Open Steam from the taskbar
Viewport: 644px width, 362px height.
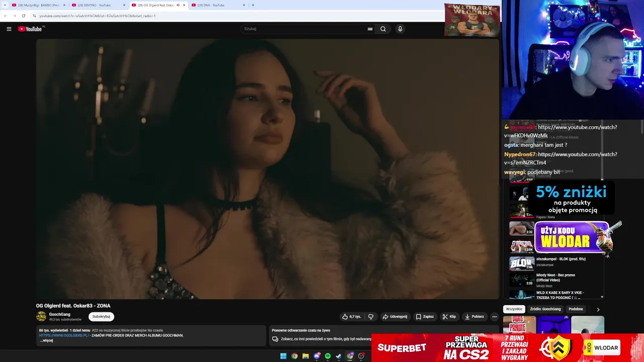(339, 356)
